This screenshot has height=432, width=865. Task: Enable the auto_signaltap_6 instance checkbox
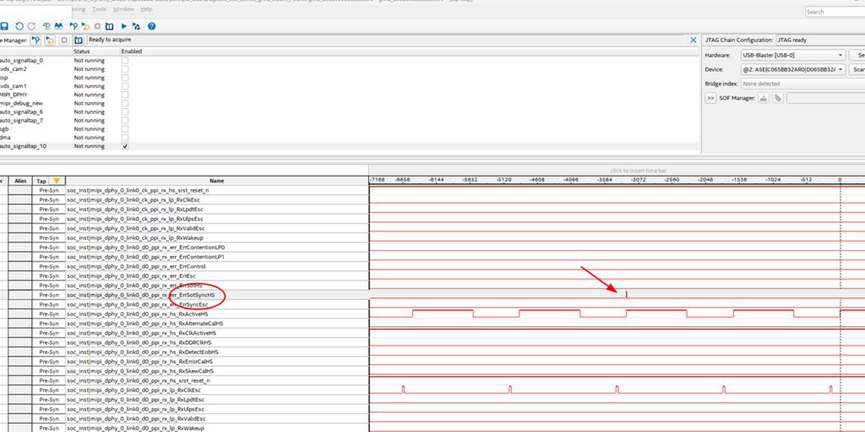tap(125, 112)
